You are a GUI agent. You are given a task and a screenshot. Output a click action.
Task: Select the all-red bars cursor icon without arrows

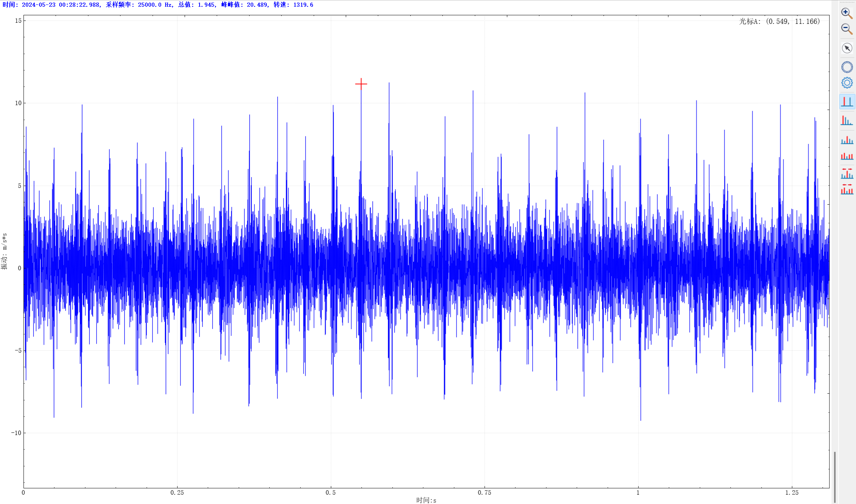[x=847, y=156]
